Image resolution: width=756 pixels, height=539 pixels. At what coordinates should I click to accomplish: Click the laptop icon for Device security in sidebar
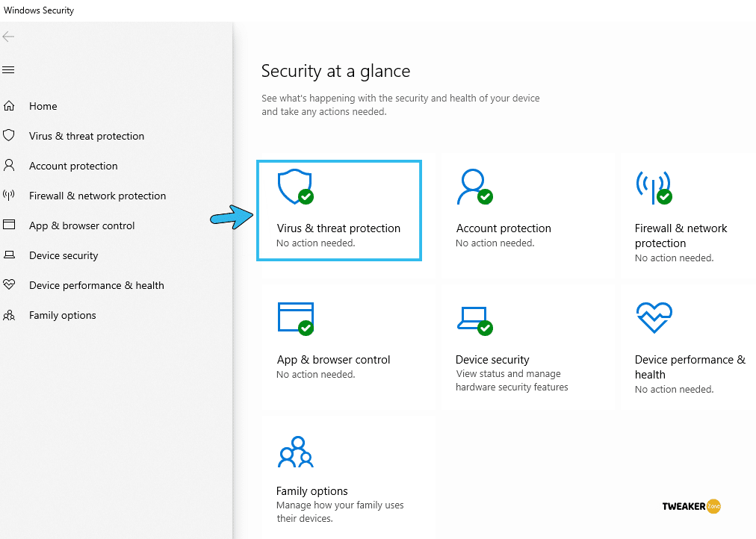coord(9,255)
